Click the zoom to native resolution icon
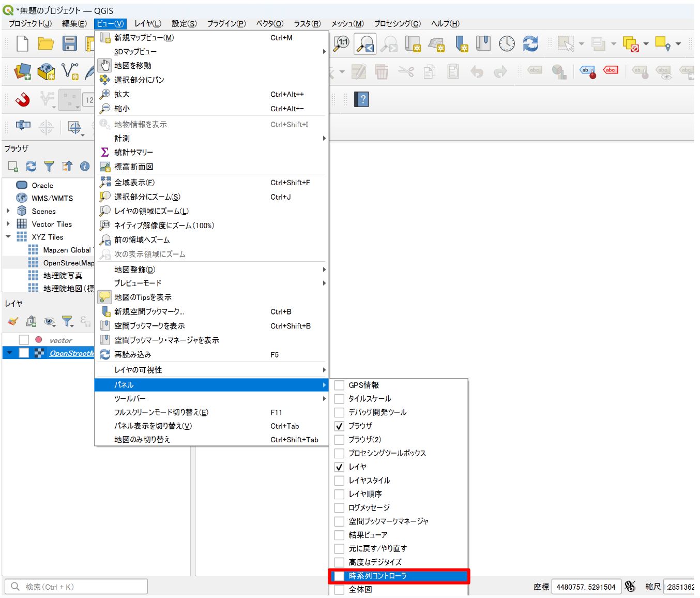This screenshot has width=700, height=598. point(341,44)
